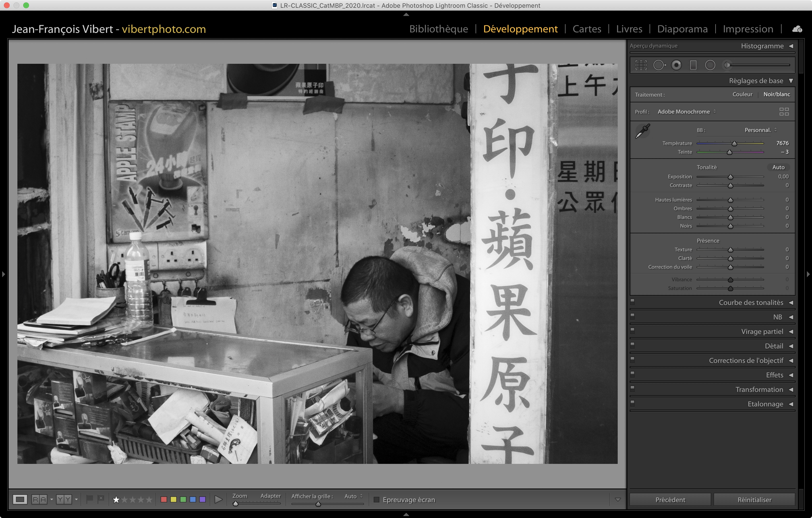Select the Crop overlay tool
The image size is (812, 518).
(x=641, y=65)
